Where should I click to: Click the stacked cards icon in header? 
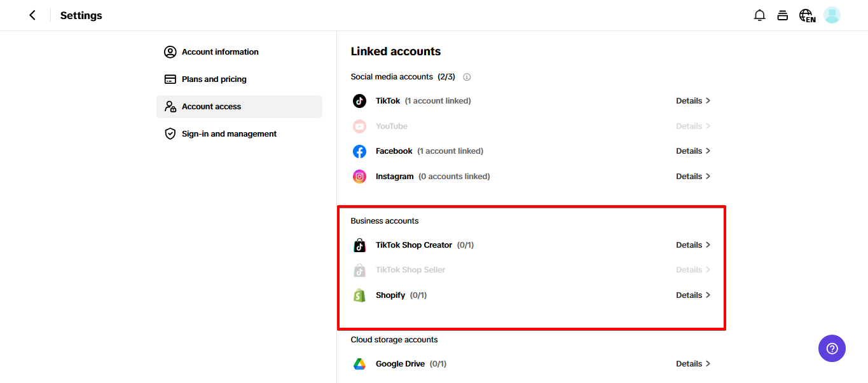coord(783,15)
